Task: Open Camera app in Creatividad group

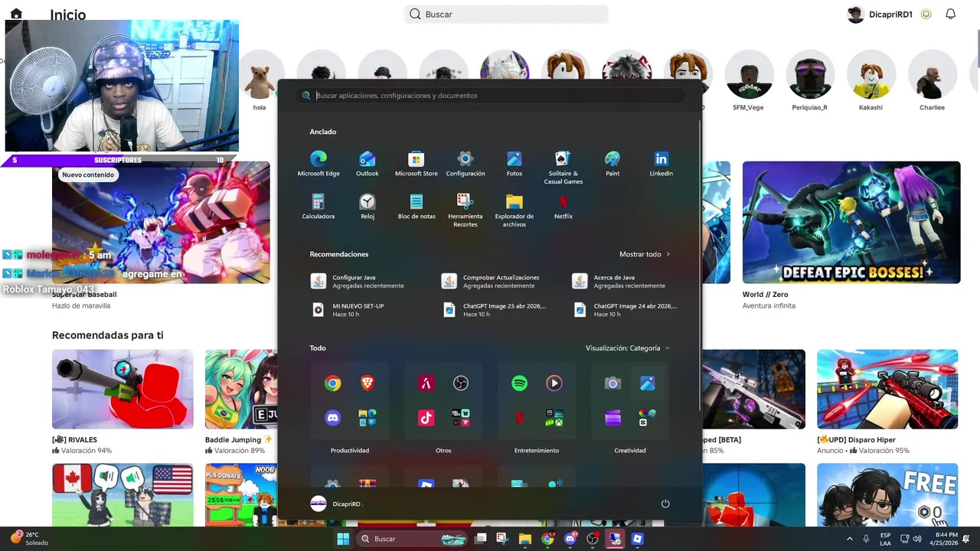Action: point(612,383)
